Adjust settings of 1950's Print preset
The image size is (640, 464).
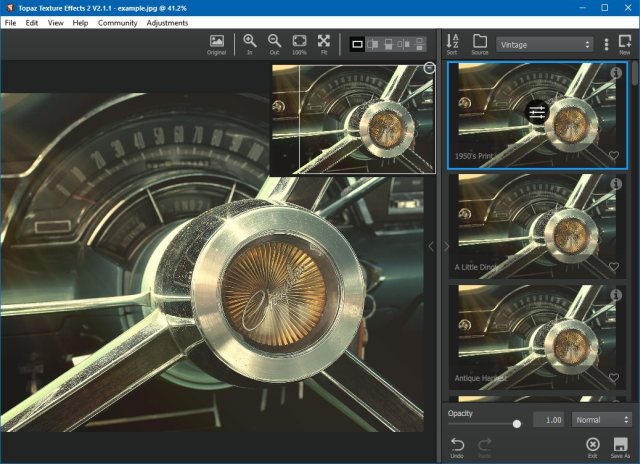coord(537,112)
